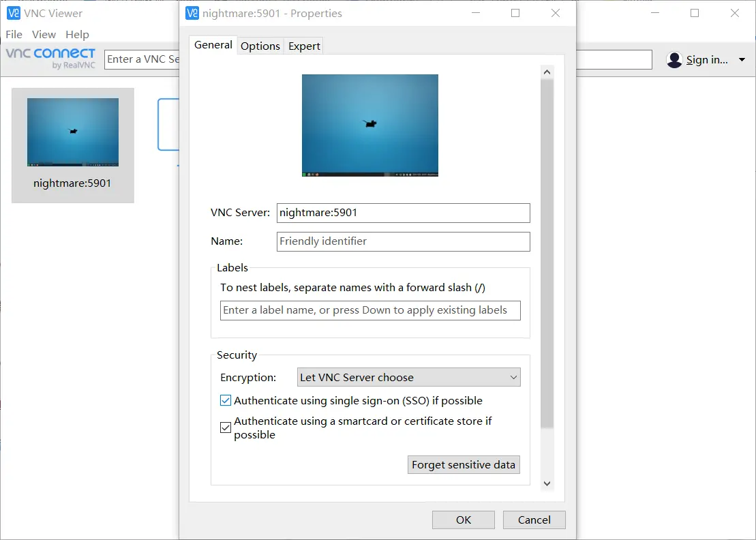Click the Properties dialog title bar icon
The width and height of the screenshot is (756, 540).
[x=192, y=13]
